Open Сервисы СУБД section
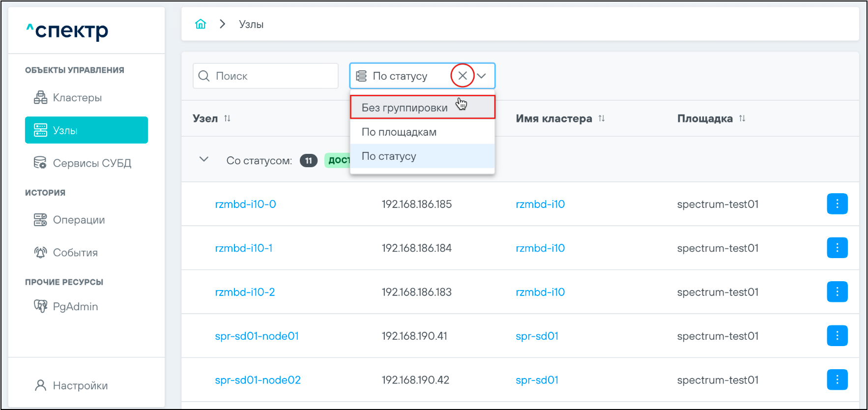868x410 pixels. pyautogui.click(x=91, y=163)
